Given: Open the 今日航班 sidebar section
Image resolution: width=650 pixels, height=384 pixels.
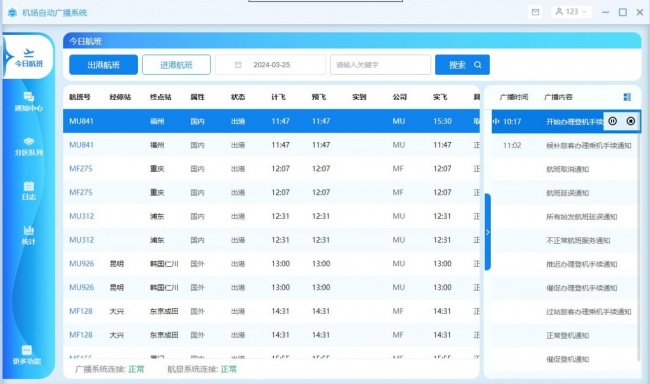Looking at the screenshot, I should [x=29, y=57].
